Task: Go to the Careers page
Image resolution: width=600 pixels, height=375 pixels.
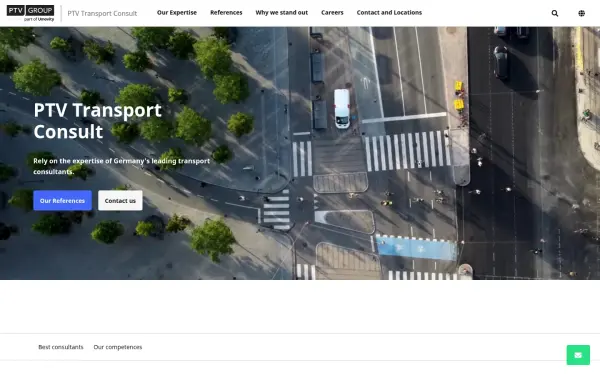Action: (x=332, y=13)
